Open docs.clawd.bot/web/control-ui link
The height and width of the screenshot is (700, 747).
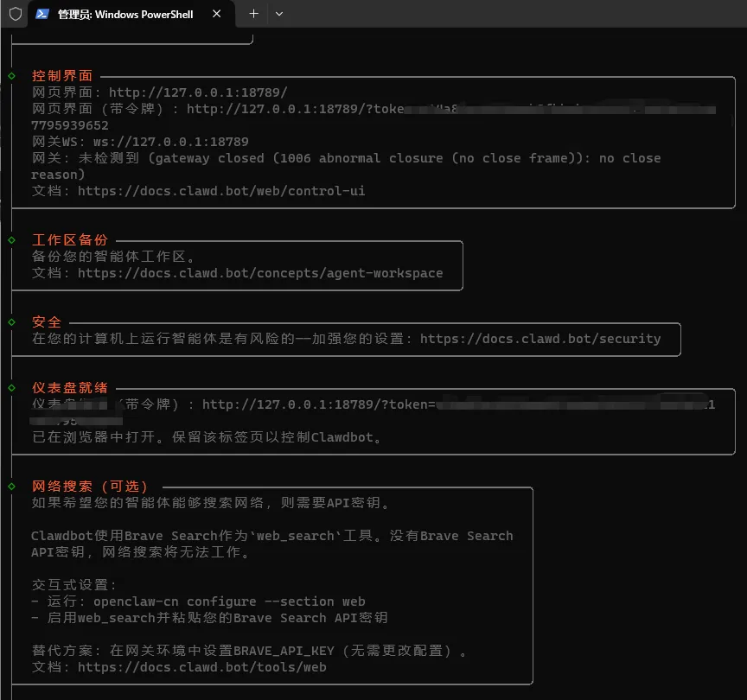pos(221,191)
